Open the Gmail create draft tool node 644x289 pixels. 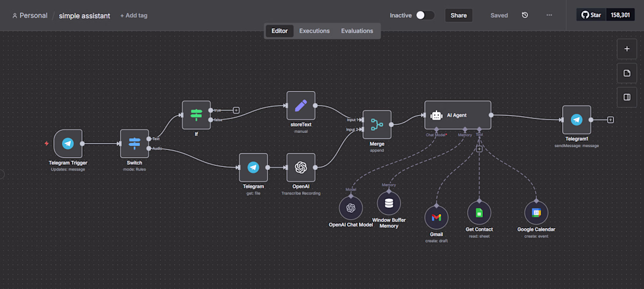(x=436, y=217)
